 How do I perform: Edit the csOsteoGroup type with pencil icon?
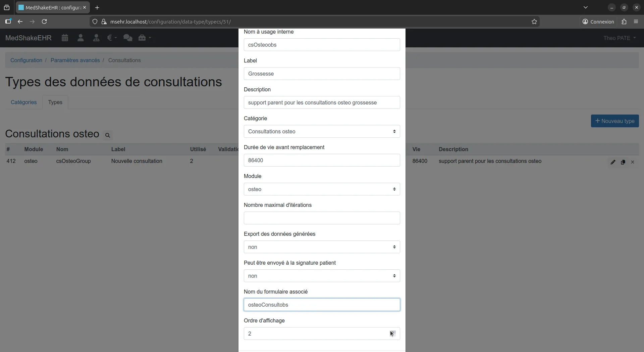tap(613, 162)
